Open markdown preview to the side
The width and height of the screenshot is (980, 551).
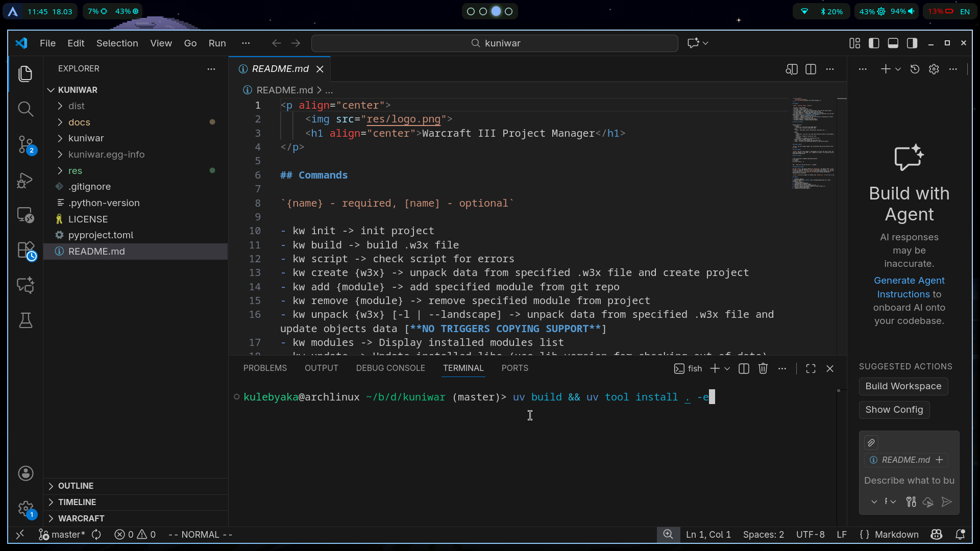(791, 69)
